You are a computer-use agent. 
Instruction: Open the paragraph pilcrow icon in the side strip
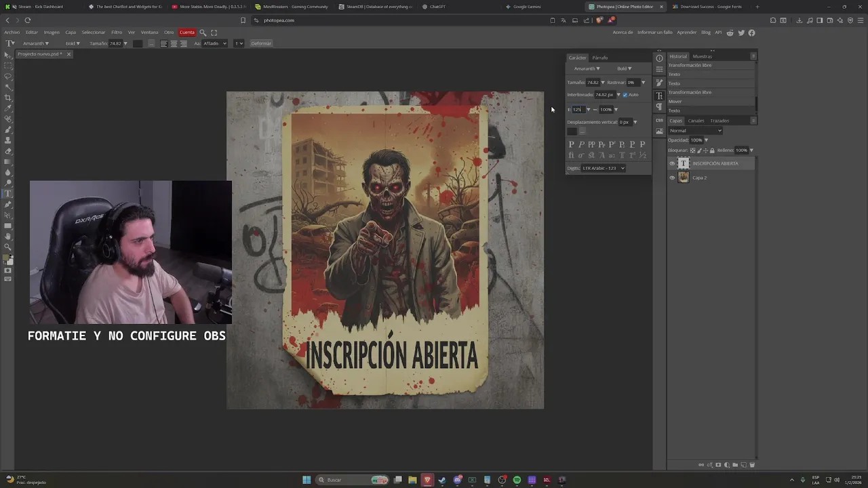(x=659, y=107)
